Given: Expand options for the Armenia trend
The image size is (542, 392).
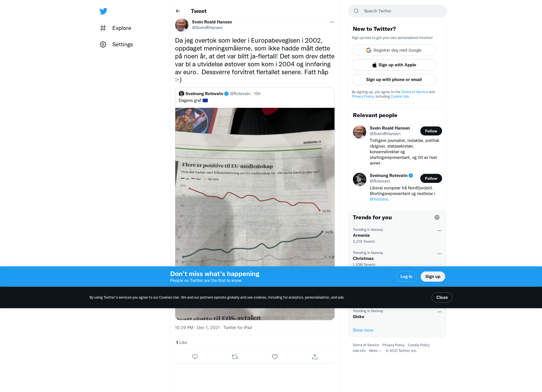Looking at the screenshot, I should coord(439,231).
